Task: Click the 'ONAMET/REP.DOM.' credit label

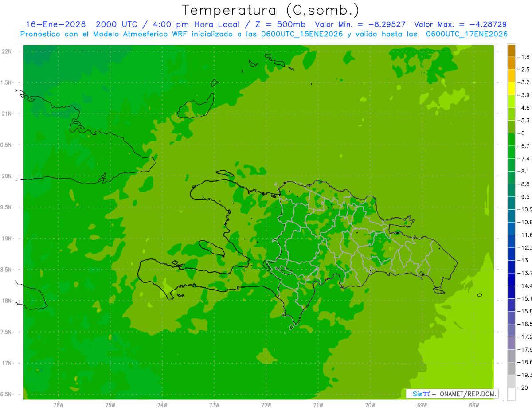Action: coord(468,394)
